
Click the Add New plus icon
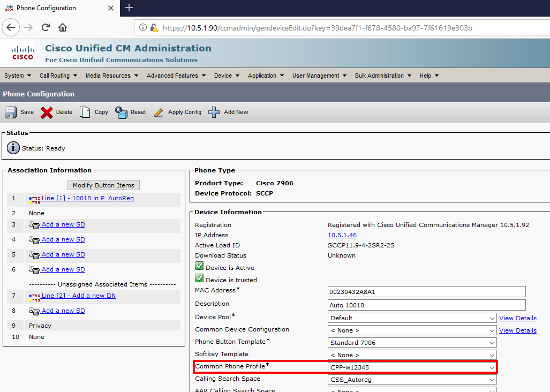coord(214,112)
